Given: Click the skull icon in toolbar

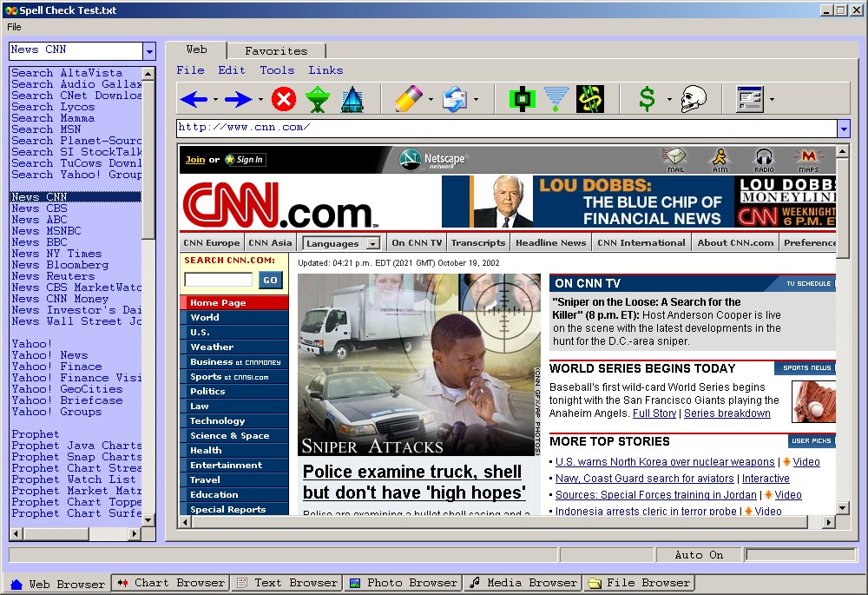Looking at the screenshot, I should 693,100.
